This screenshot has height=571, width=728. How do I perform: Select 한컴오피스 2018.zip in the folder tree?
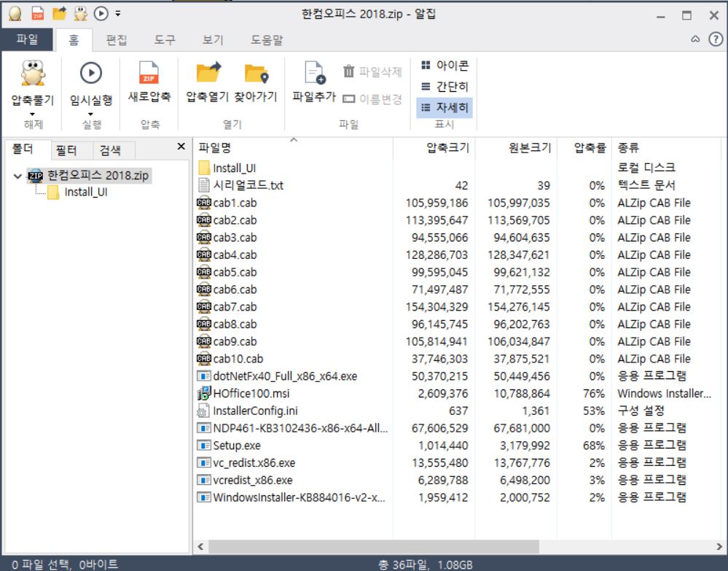pyautogui.click(x=89, y=176)
